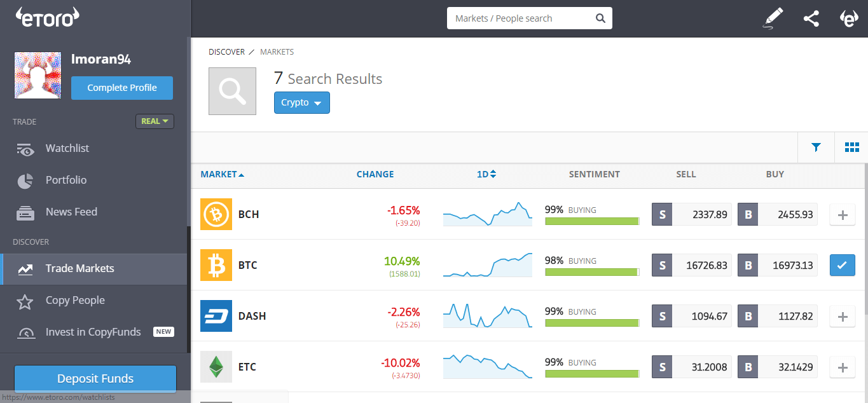Click the ETC -10.02% change value
This screenshot has width=868, height=403.
pyautogui.click(x=401, y=363)
